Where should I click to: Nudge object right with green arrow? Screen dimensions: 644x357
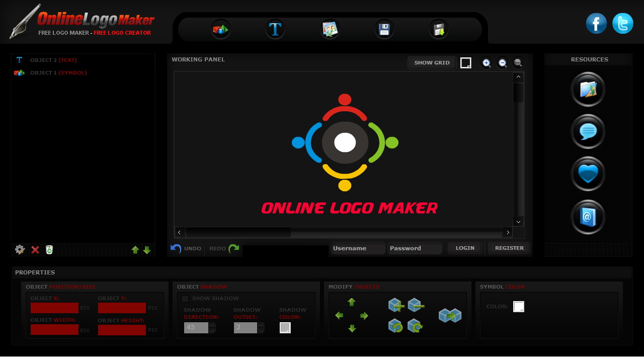click(364, 316)
